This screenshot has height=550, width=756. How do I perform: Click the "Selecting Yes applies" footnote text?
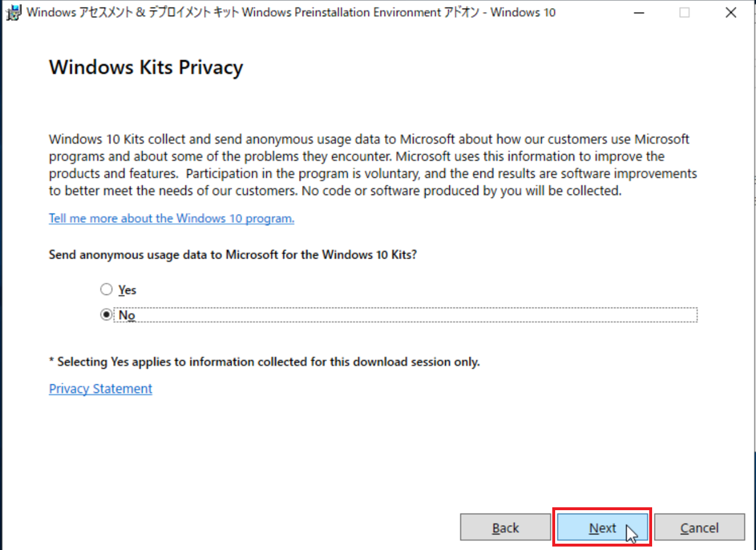coord(264,362)
